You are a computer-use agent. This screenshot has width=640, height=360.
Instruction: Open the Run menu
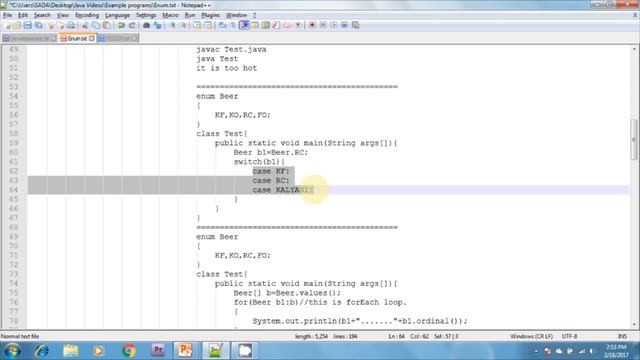tap(190, 15)
